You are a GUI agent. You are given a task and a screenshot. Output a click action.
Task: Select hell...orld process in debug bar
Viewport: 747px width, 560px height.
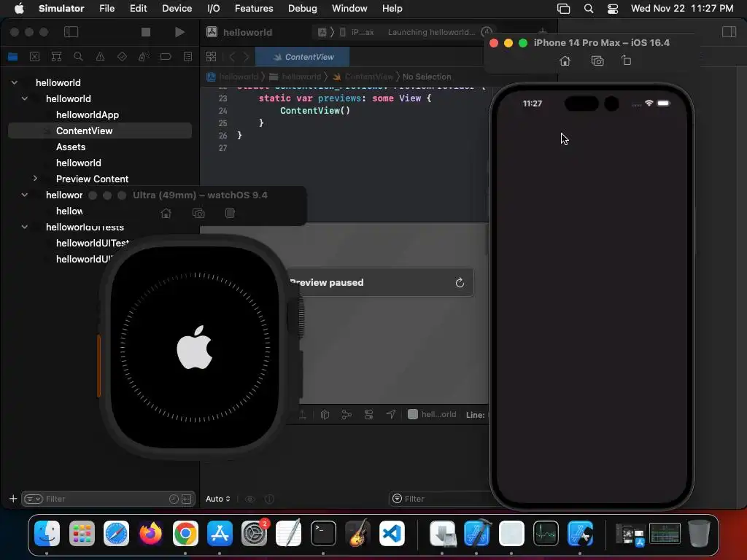click(432, 414)
